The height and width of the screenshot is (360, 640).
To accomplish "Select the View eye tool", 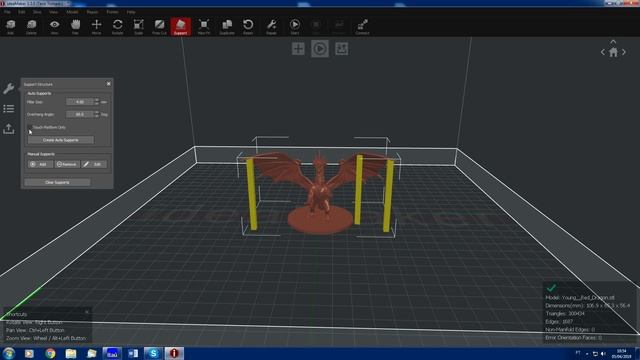I will tap(54, 27).
